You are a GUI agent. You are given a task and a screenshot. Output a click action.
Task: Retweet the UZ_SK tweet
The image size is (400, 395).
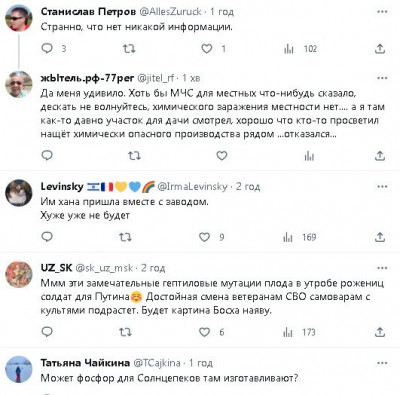[x=125, y=332]
